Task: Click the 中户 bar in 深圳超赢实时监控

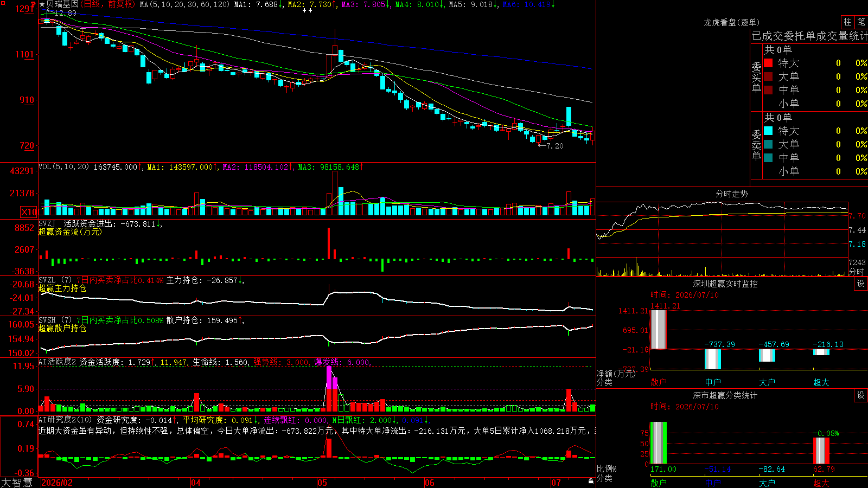Action: pyautogui.click(x=713, y=359)
